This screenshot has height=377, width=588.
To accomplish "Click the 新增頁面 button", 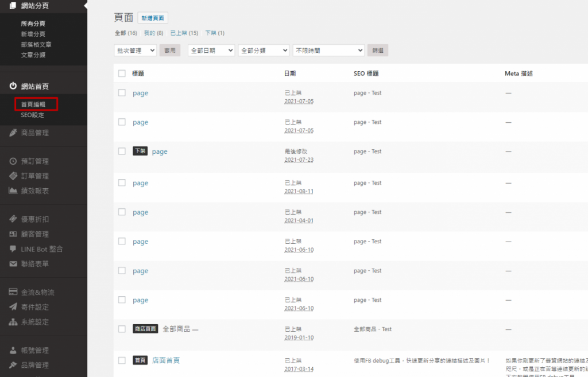I will (x=153, y=18).
